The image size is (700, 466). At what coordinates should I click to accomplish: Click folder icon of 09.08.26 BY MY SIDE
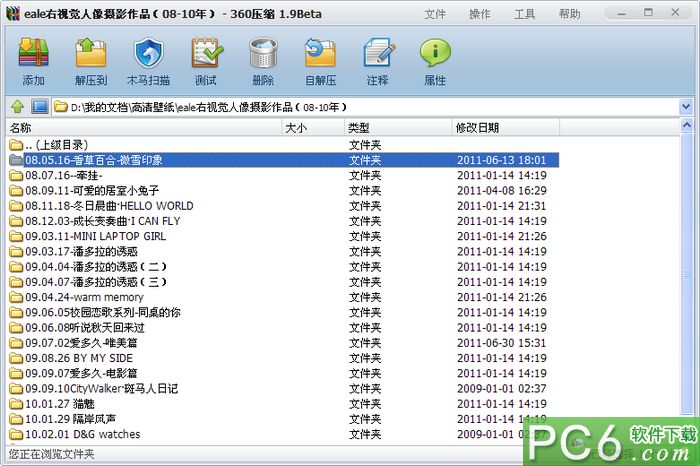click(16, 358)
